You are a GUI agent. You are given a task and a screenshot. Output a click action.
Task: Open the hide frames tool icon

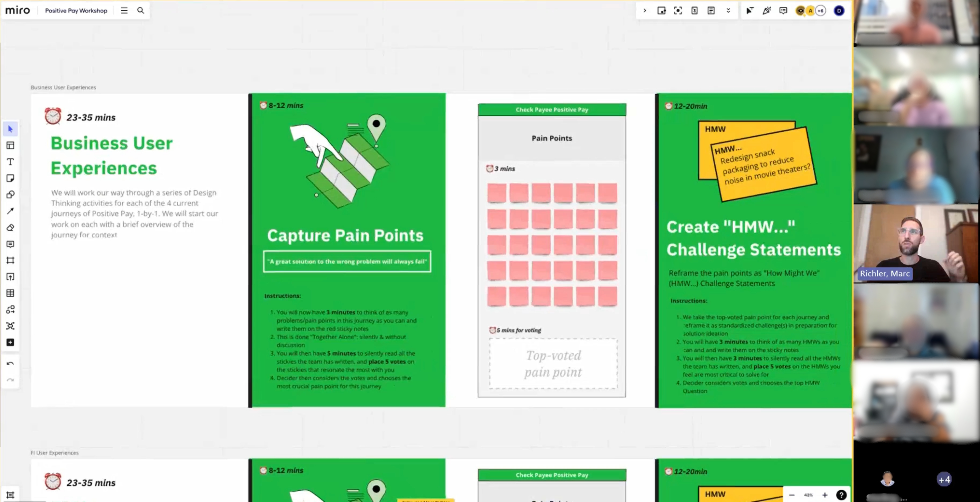[662, 11]
